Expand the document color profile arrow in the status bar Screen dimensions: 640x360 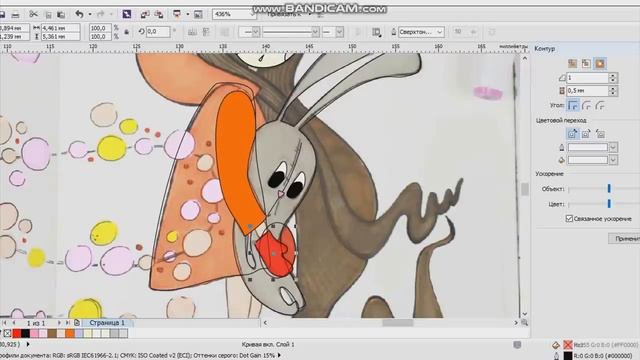pyautogui.click(x=279, y=355)
